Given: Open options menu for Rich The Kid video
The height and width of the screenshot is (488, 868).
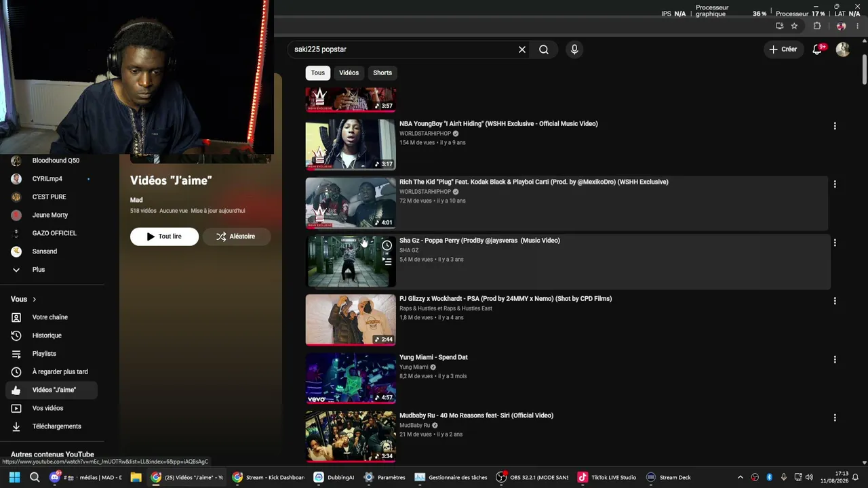Looking at the screenshot, I should [x=835, y=184].
